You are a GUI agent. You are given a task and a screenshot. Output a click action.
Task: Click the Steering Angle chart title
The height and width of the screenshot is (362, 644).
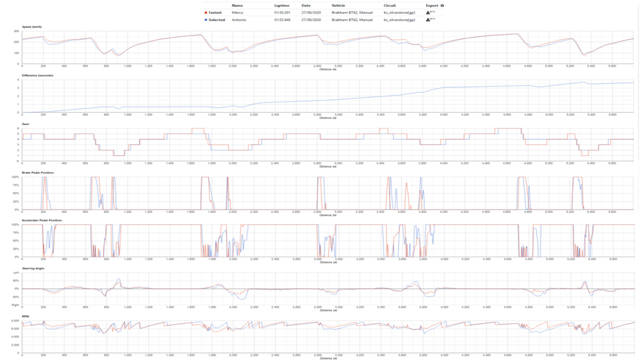click(x=33, y=268)
